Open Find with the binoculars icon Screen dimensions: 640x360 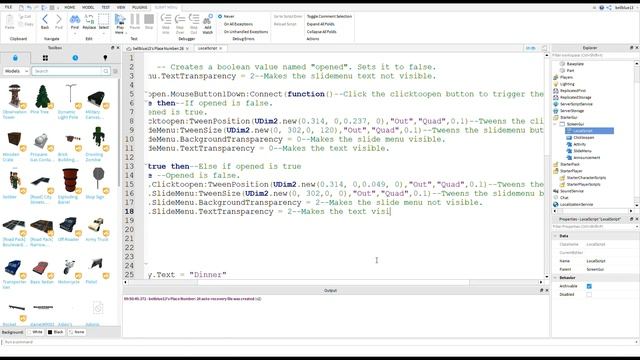point(75,21)
